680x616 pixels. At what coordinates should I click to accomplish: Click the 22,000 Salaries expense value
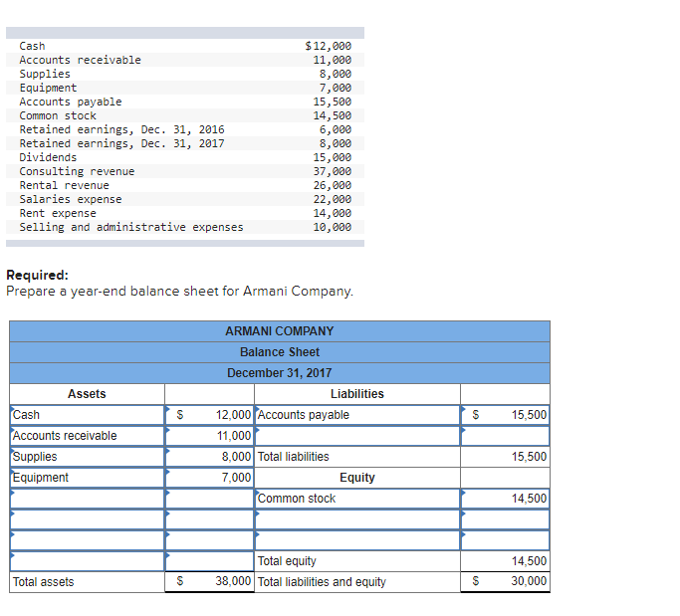(x=333, y=199)
